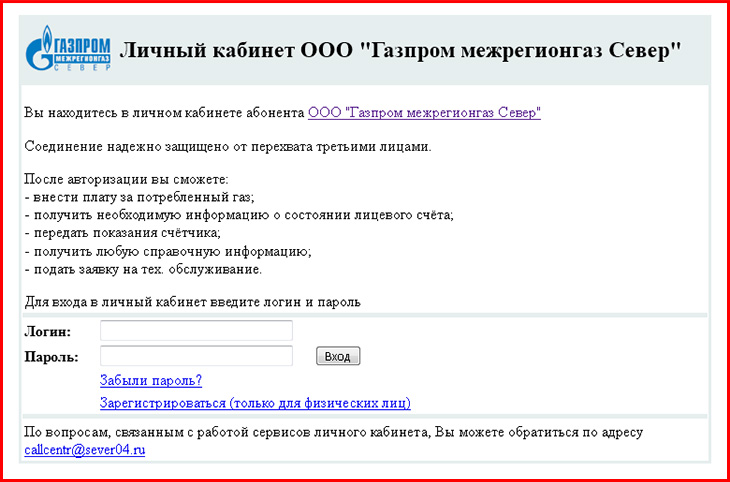
Task: Click the text 'После авторизации вы сможете:'
Action: tap(126, 180)
